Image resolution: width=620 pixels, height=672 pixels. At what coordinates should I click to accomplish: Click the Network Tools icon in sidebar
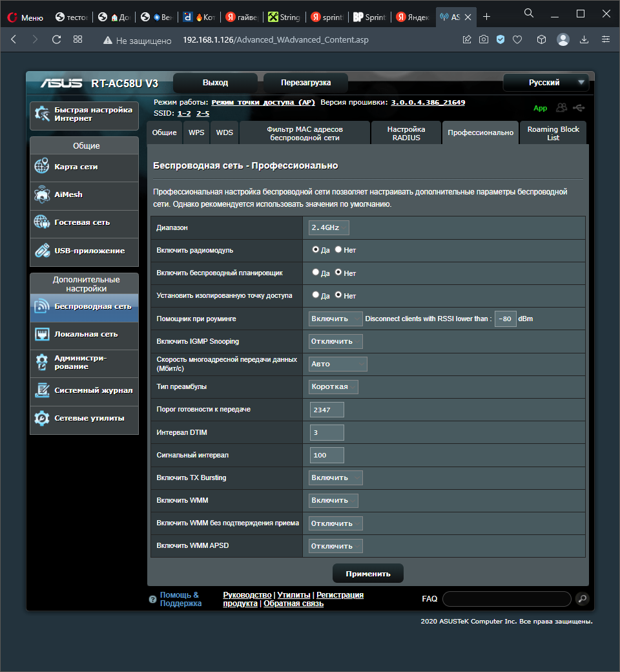pos(42,418)
